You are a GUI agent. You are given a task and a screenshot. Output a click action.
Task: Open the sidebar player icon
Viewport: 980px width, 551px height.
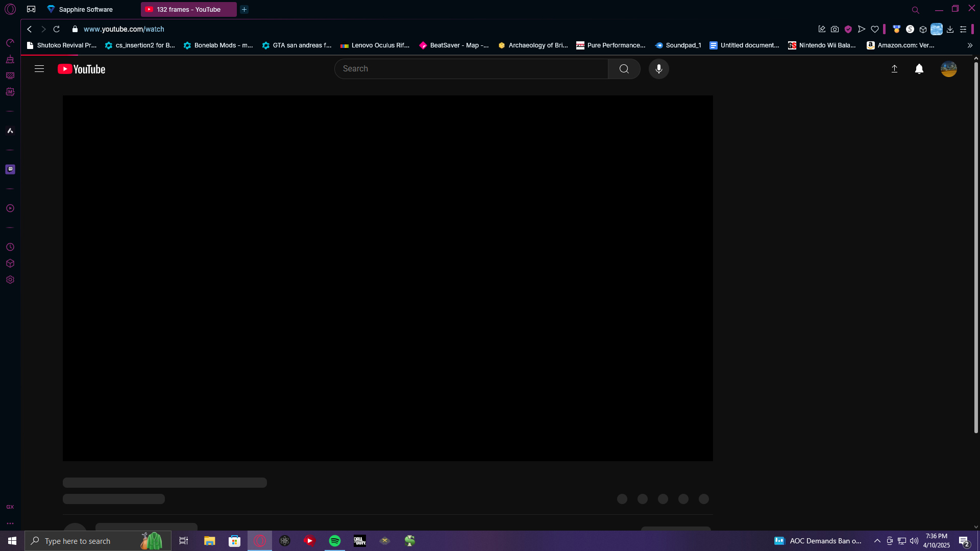pyautogui.click(x=10, y=208)
